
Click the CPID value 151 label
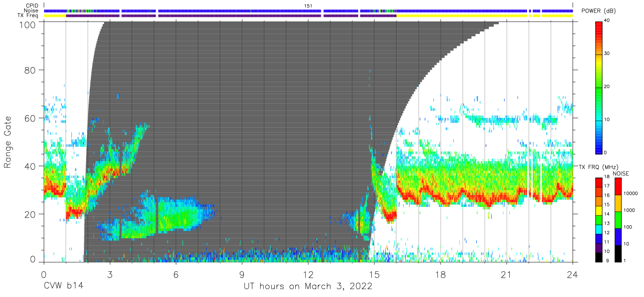point(308,5)
